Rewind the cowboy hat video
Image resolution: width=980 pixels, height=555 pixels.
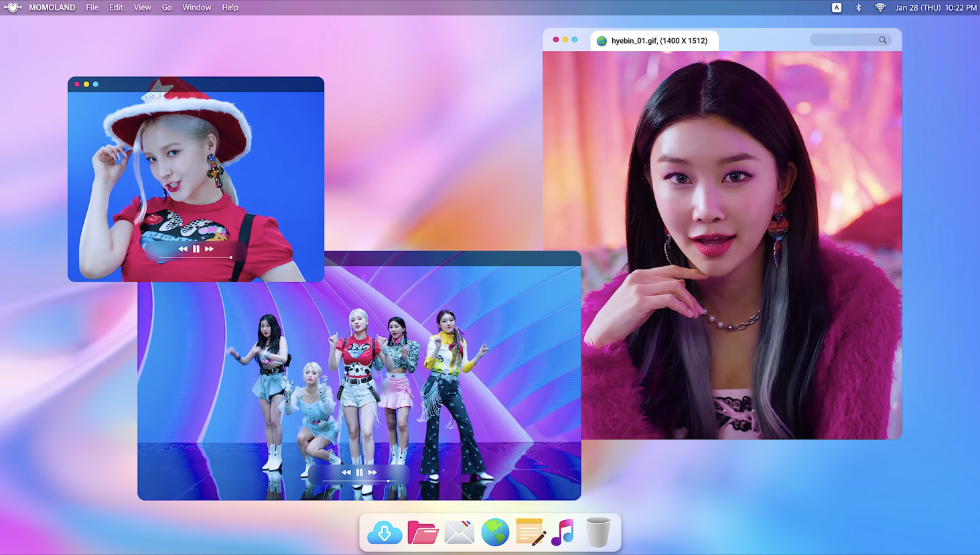(183, 249)
